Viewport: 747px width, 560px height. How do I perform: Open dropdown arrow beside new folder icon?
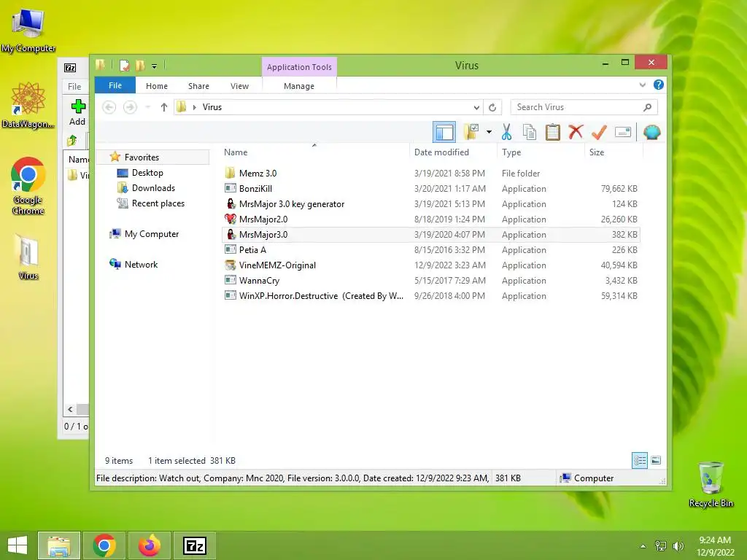(x=489, y=132)
